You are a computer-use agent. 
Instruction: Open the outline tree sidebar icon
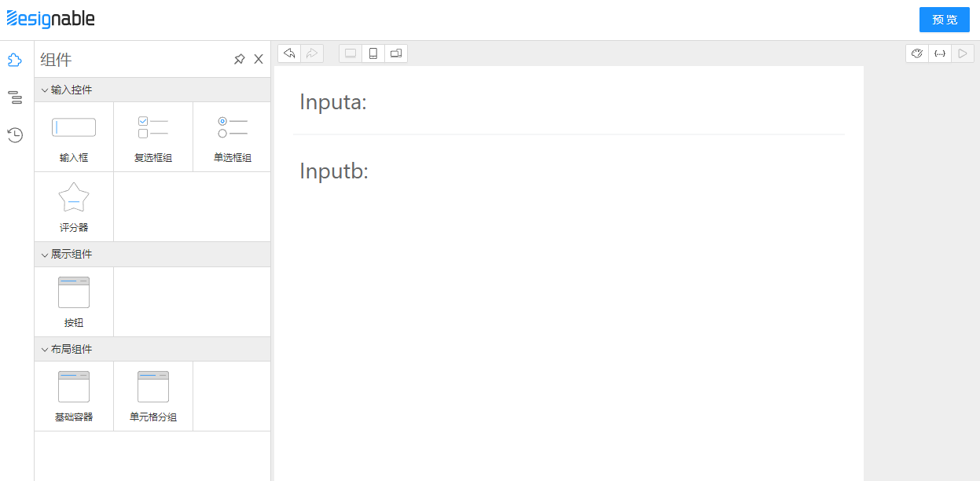(x=15, y=97)
